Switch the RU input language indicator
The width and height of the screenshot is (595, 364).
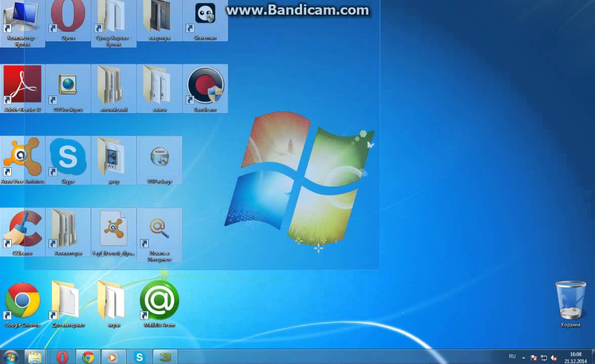pyautogui.click(x=512, y=356)
